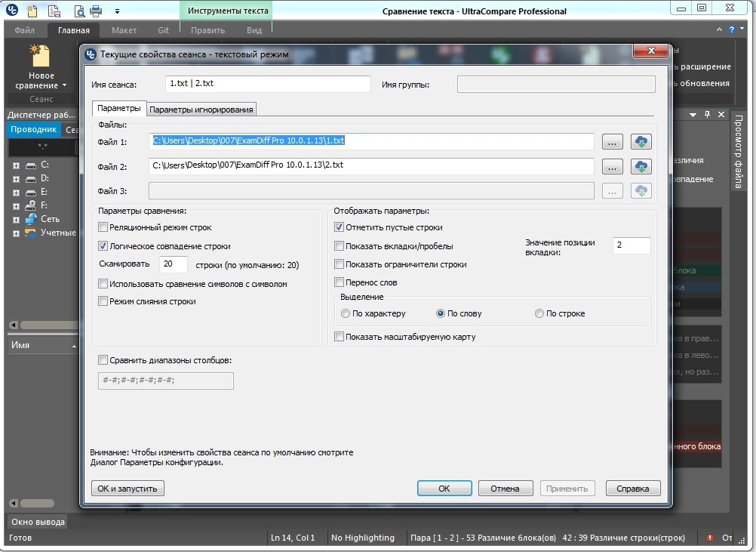
Task: Open the Git ribbon tab
Action: [x=163, y=30]
